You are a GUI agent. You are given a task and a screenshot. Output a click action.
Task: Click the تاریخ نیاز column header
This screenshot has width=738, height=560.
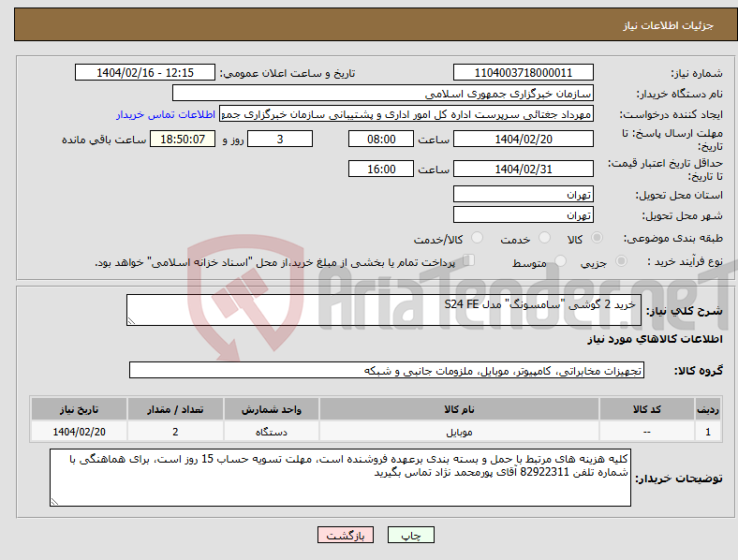click(x=79, y=409)
